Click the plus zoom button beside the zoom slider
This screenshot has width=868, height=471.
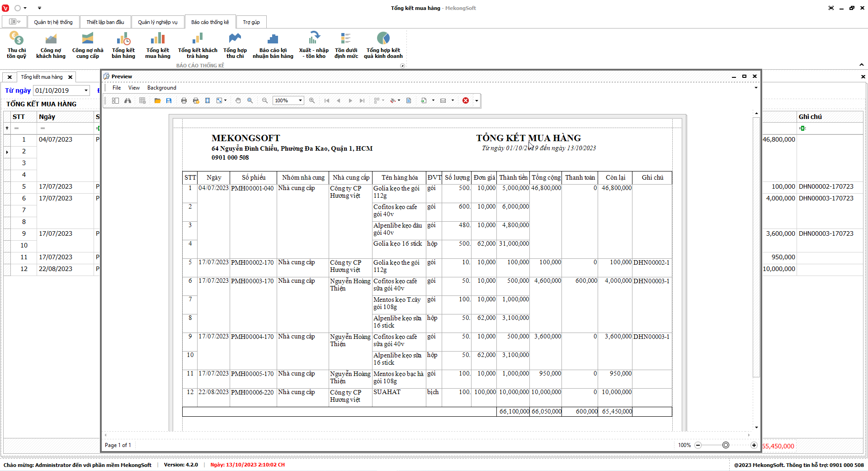click(x=754, y=445)
